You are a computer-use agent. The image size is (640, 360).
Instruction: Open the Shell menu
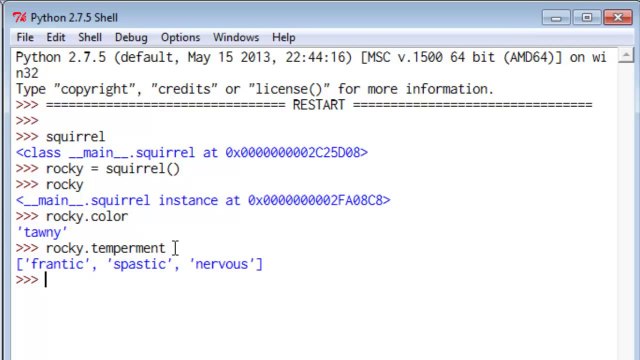(90, 38)
